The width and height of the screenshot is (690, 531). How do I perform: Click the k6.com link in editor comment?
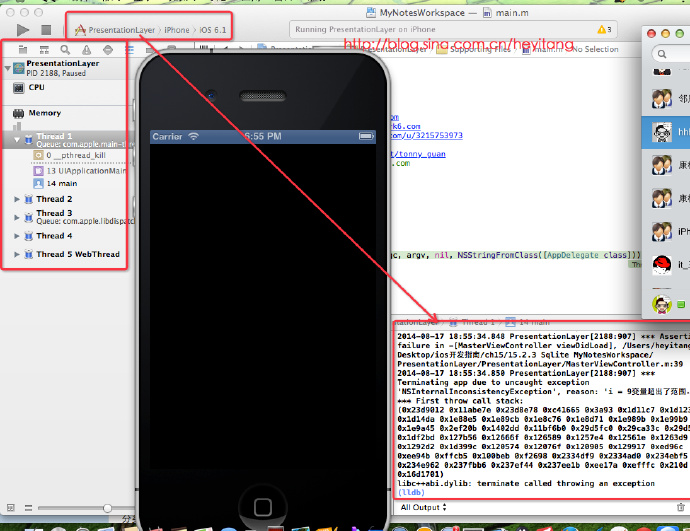pos(406,126)
